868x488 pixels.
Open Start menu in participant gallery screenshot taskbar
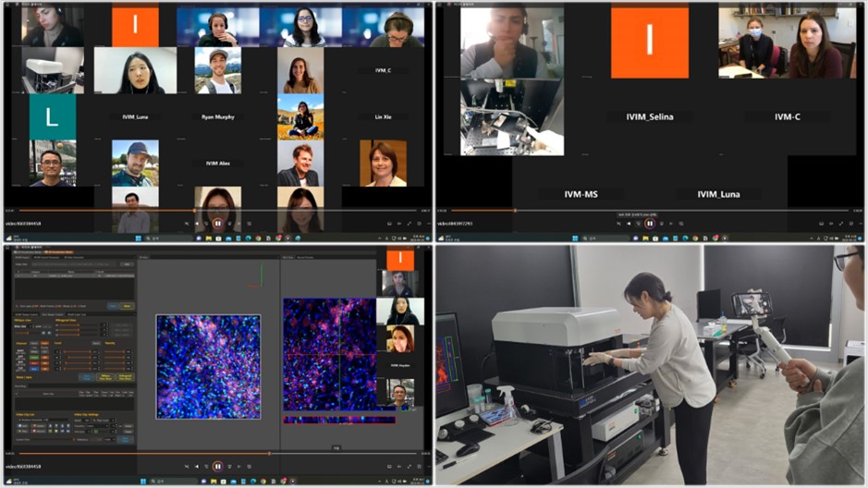pyautogui.click(x=139, y=238)
